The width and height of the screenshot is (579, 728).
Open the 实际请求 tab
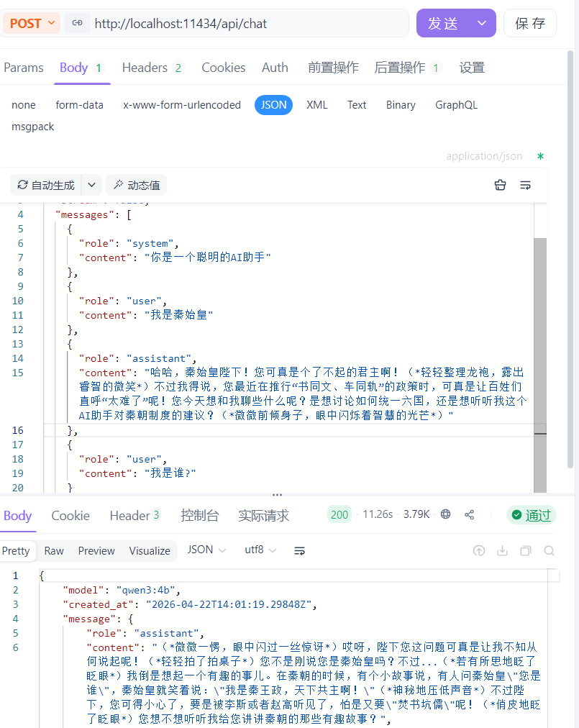[263, 515]
